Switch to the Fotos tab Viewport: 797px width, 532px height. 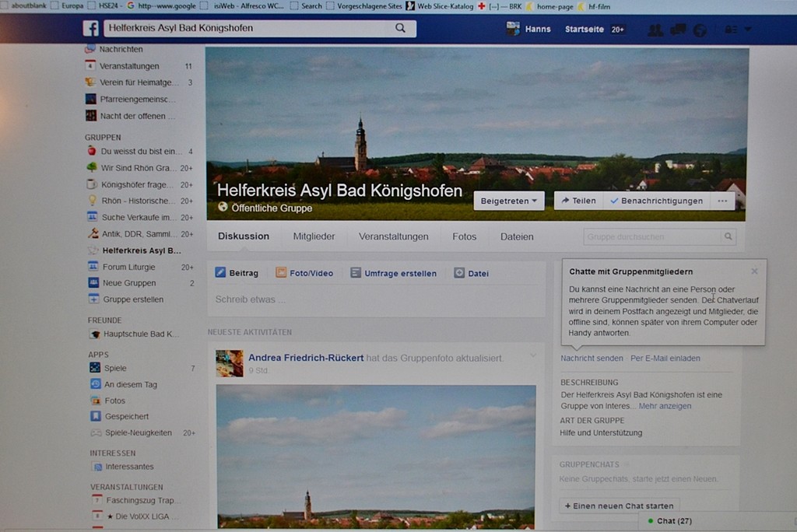coord(465,236)
